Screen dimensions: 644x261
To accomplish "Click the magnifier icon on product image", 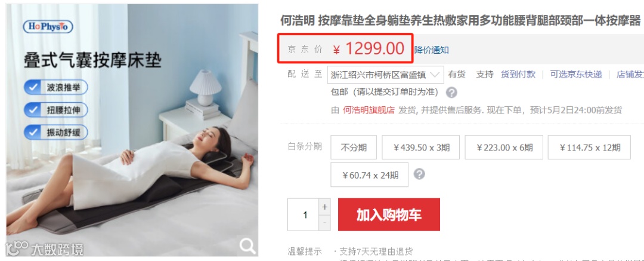I will pos(247,247).
